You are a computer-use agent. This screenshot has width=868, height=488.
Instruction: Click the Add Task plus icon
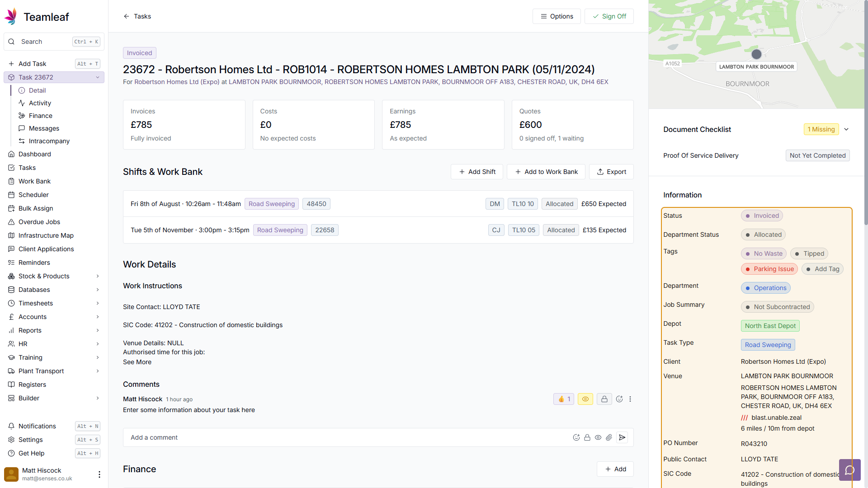coord(11,64)
